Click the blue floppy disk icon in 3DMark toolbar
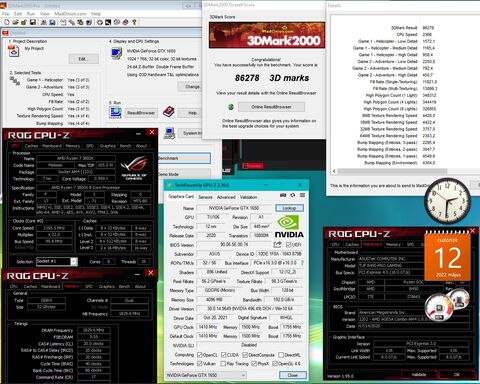Image resolution: width=480 pixels, height=384 pixels. pos(52,22)
